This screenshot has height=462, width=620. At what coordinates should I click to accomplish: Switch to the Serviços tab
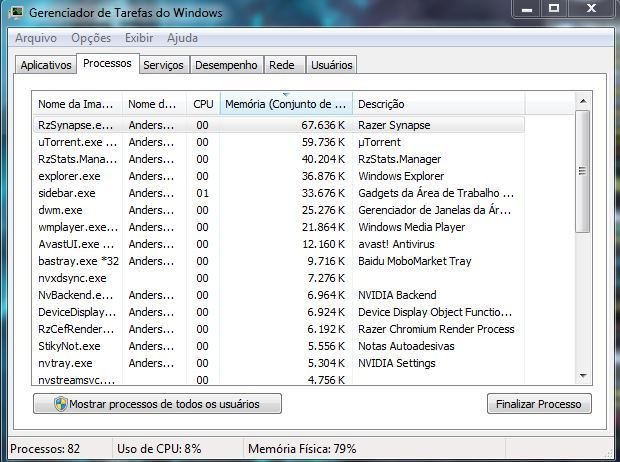163,65
